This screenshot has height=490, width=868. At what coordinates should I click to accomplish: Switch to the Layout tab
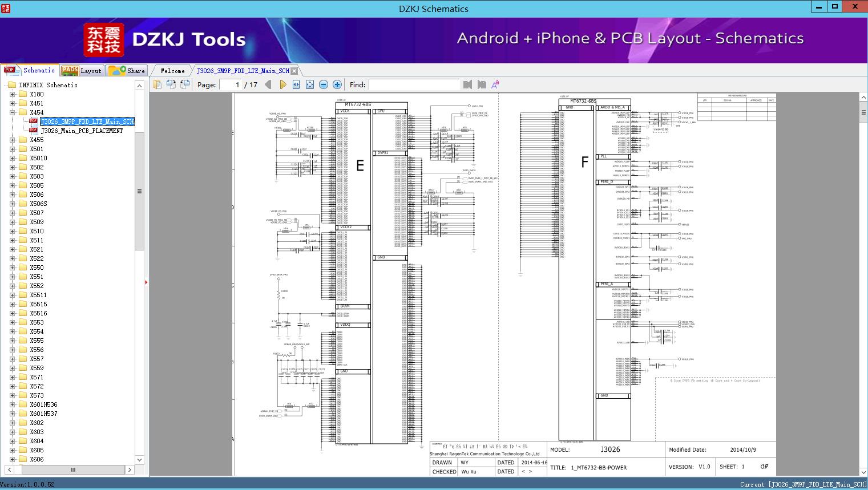[82, 70]
